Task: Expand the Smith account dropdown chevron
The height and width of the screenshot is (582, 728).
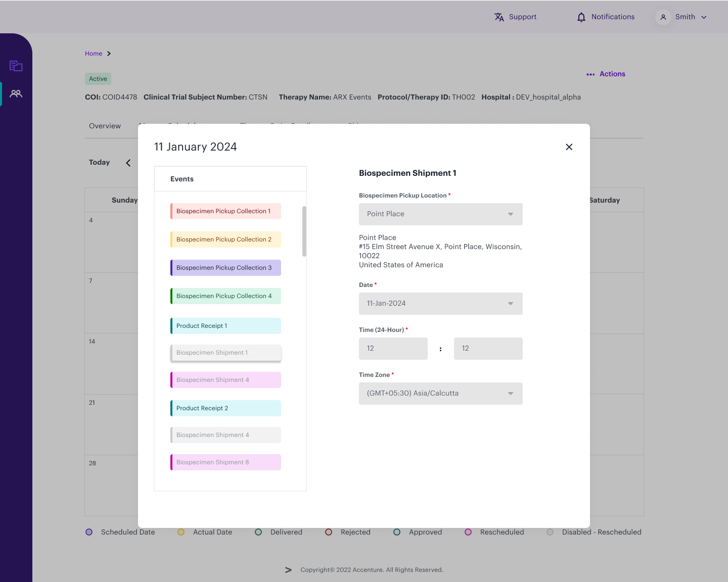Action: coord(704,17)
